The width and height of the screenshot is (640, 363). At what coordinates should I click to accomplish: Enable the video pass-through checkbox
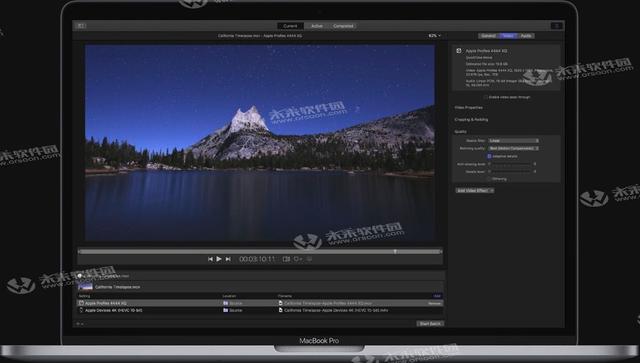point(486,97)
